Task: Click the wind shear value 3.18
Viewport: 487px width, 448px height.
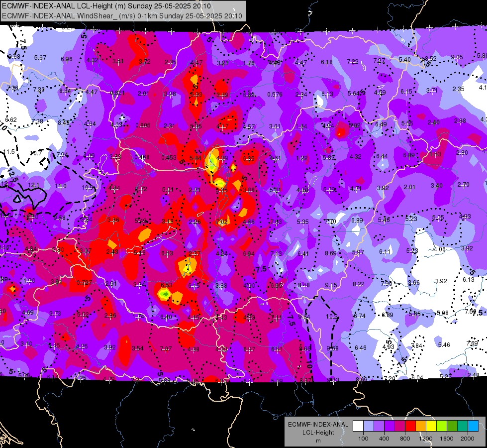Action: tap(168, 222)
